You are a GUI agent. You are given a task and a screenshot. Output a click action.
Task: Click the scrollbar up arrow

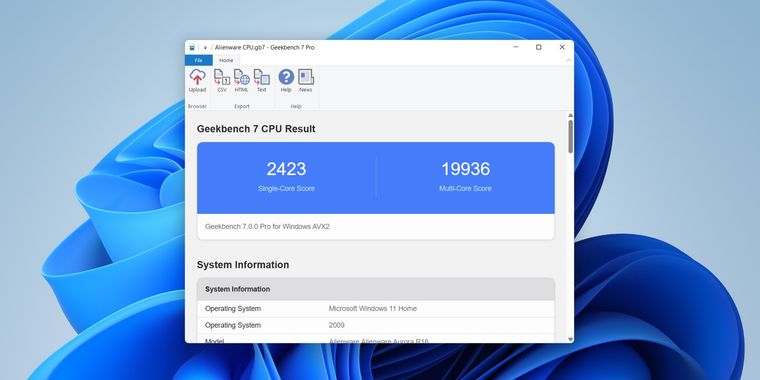tap(570, 115)
